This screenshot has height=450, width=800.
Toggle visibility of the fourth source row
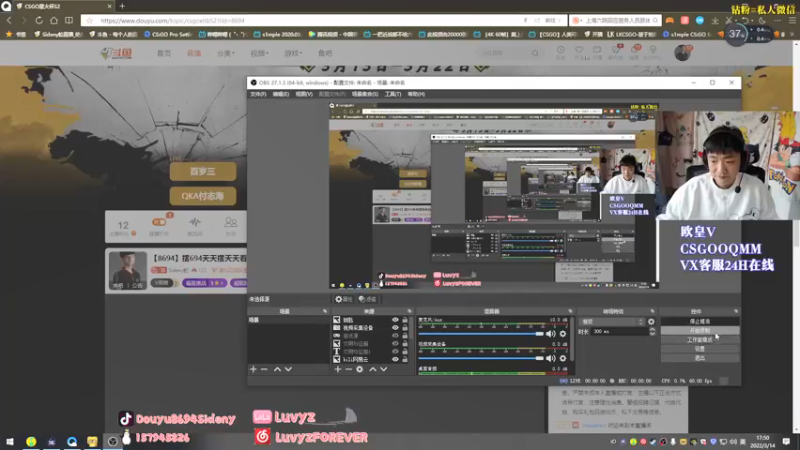[x=395, y=343]
